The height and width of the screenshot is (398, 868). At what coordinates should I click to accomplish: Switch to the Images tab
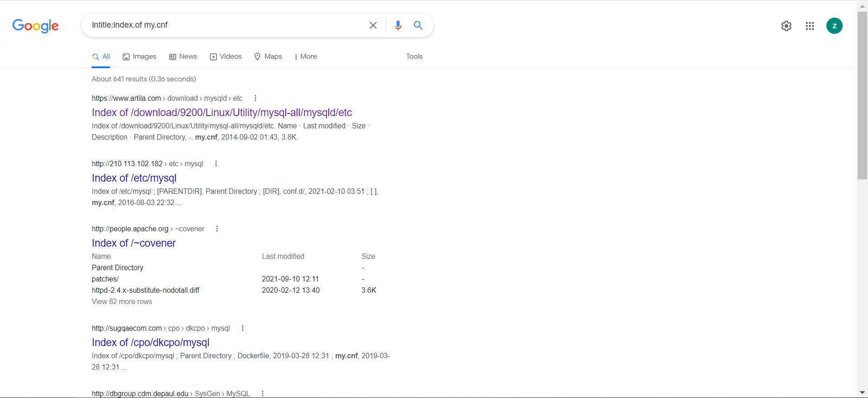[x=139, y=56]
